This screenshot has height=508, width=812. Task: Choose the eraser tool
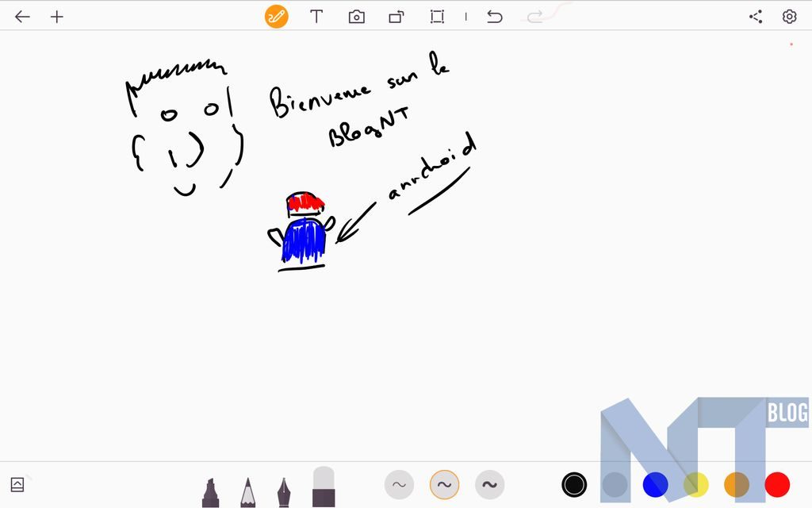(x=324, y=487)
